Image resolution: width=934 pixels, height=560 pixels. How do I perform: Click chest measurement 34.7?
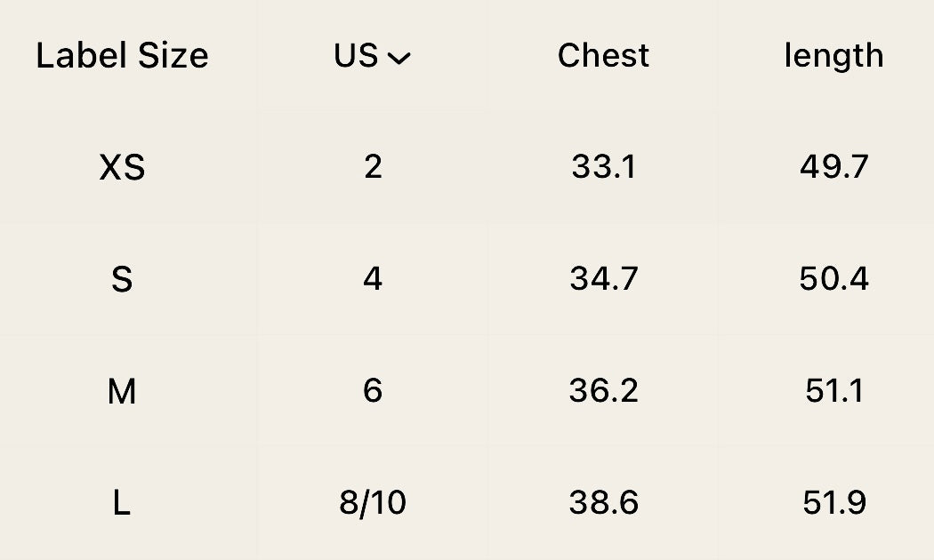click(x=603, y=279)
